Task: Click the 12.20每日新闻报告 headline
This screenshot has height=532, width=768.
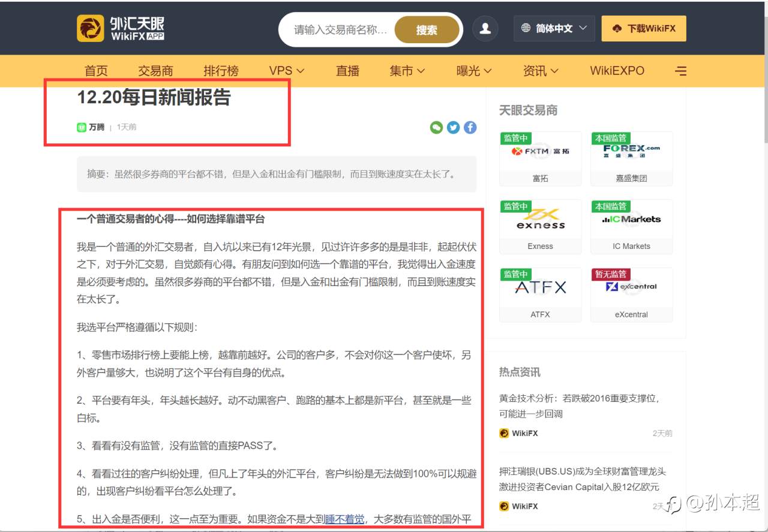Action: 154,97
